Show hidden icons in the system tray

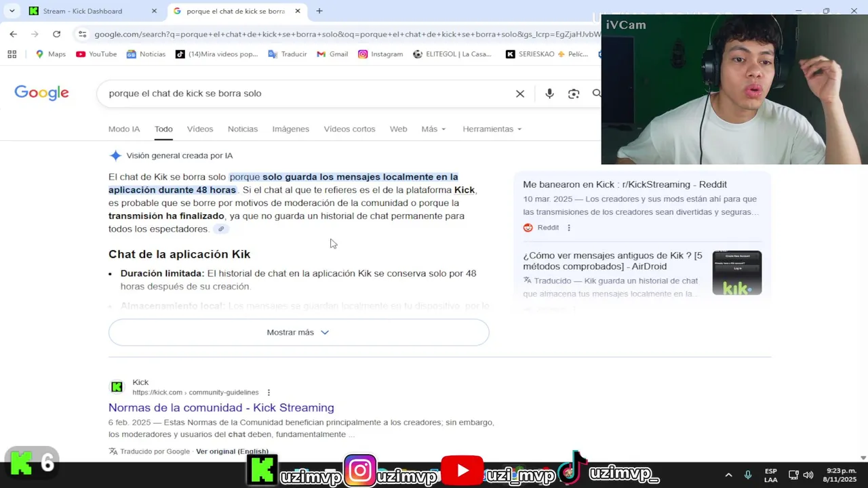click(728, 475)
